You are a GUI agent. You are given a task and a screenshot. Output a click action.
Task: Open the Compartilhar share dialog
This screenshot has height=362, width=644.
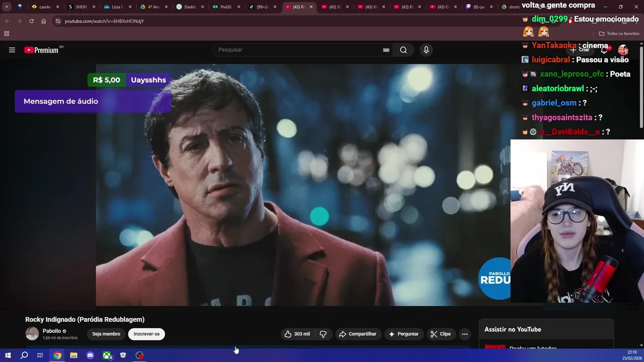pos(358,334)
